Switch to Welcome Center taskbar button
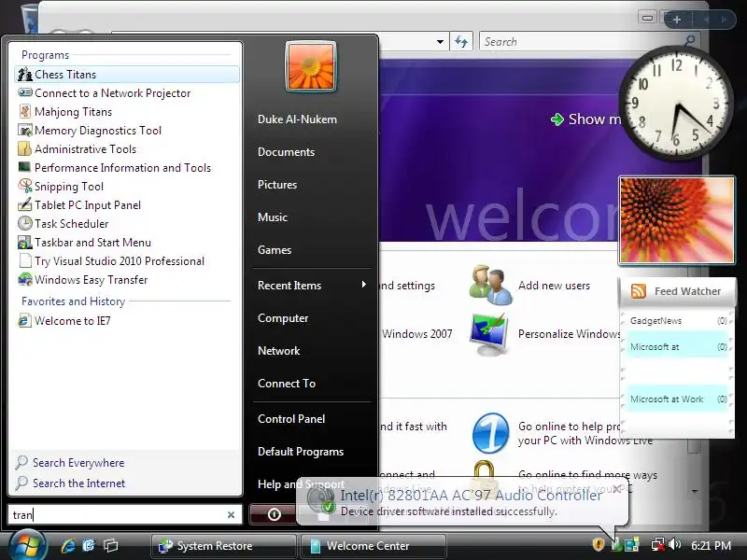Viewport: 747px width, 560px height. [x=373, y=546]
